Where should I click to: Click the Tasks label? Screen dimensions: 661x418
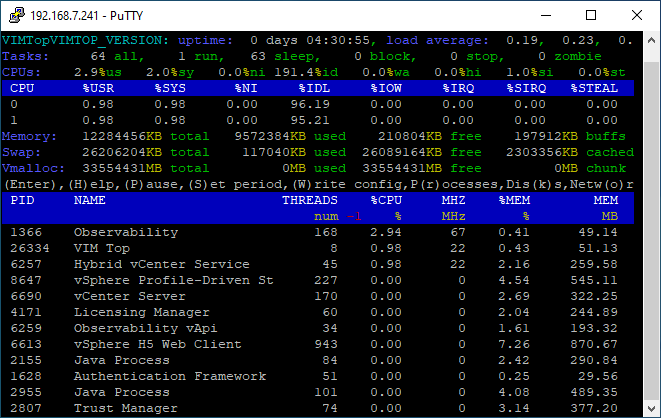click(26, 56)
